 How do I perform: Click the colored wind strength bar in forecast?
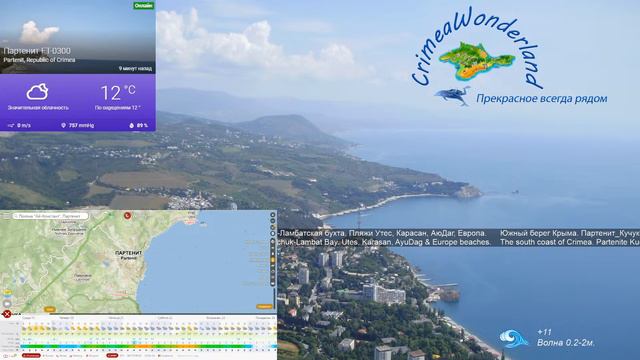(x=149, y=347)
